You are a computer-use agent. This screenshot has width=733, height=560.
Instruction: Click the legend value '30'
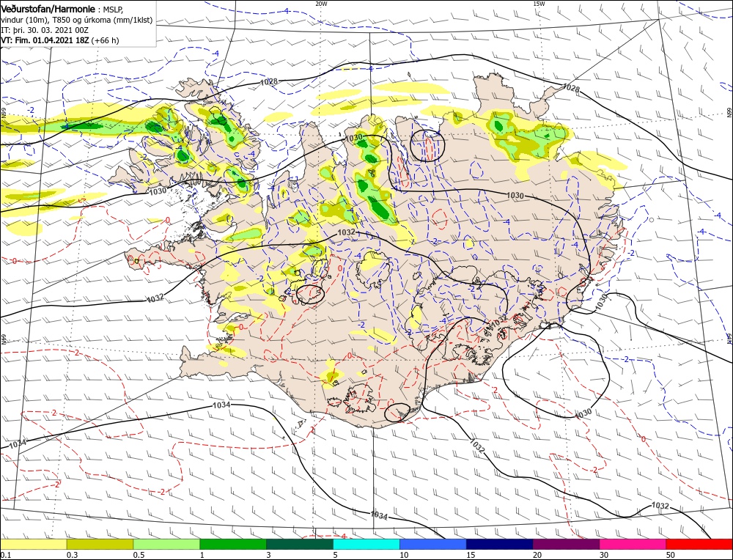click(604, 555)
